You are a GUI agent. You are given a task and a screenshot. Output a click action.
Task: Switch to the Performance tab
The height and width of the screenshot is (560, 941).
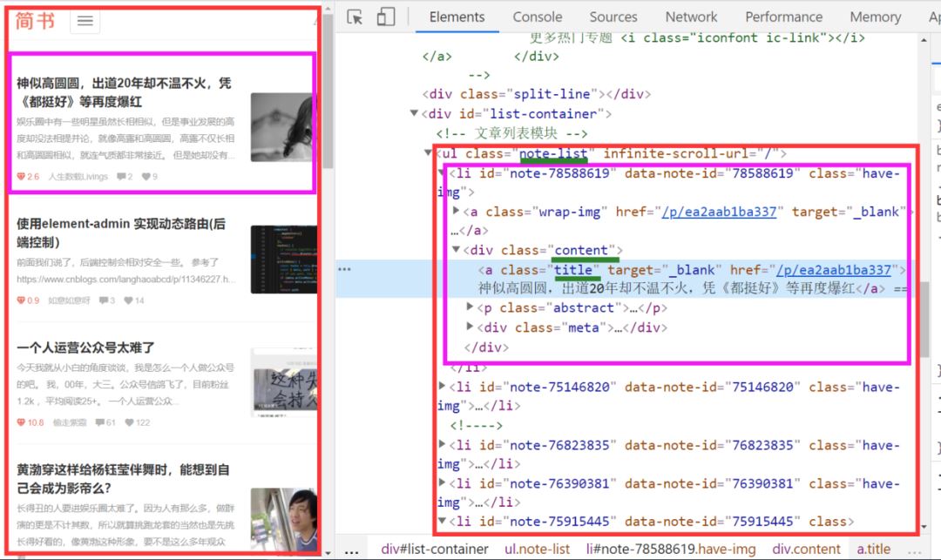click(x=783, y=17)
